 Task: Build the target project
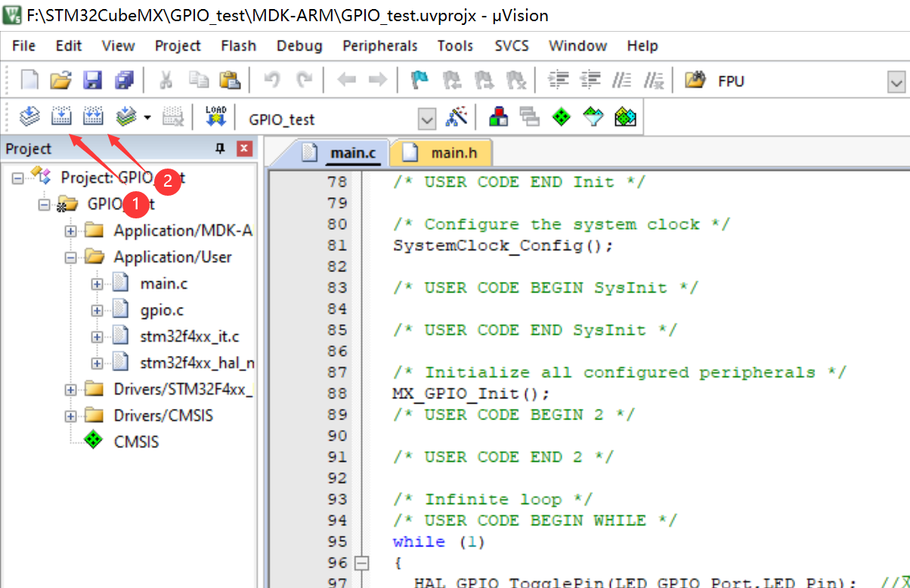pos(60,116)
